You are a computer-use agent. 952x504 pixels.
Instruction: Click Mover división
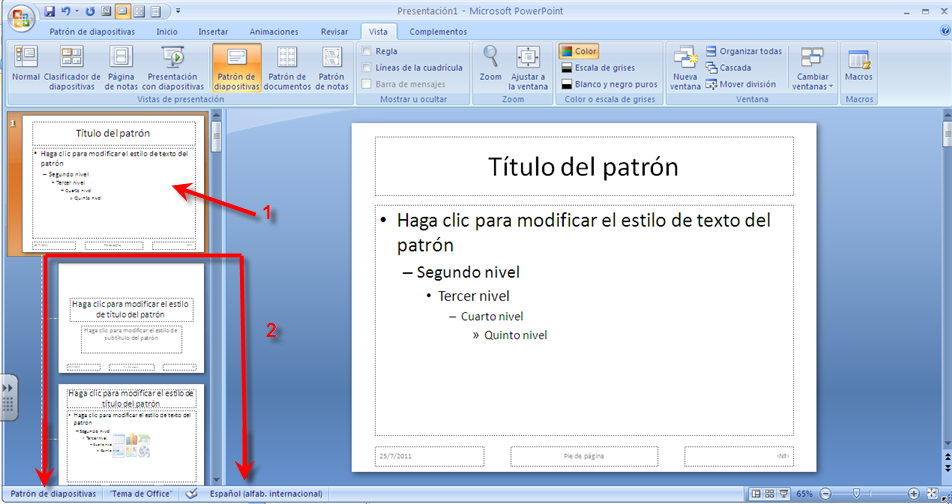(x=740, y=84)
